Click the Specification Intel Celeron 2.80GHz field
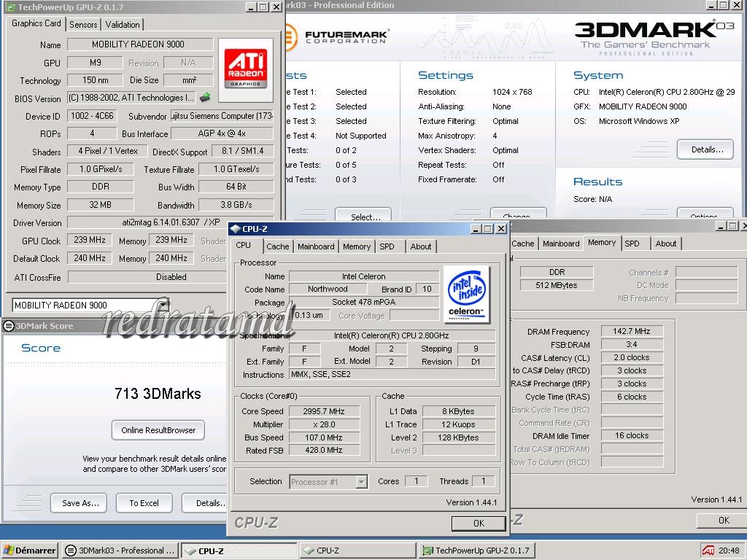This screenshot has height=560, width=747. pyautogui.click(x=392, y=335)
